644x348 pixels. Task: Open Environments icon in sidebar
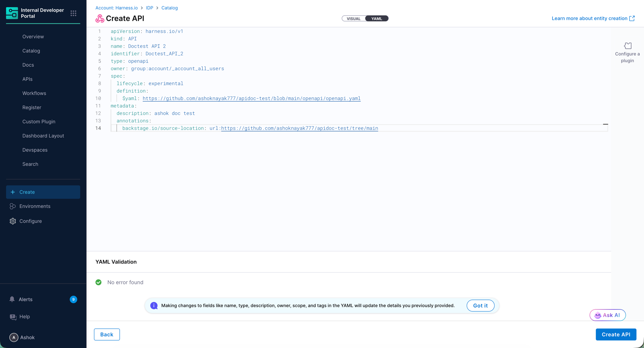click(x=13, y=206)
